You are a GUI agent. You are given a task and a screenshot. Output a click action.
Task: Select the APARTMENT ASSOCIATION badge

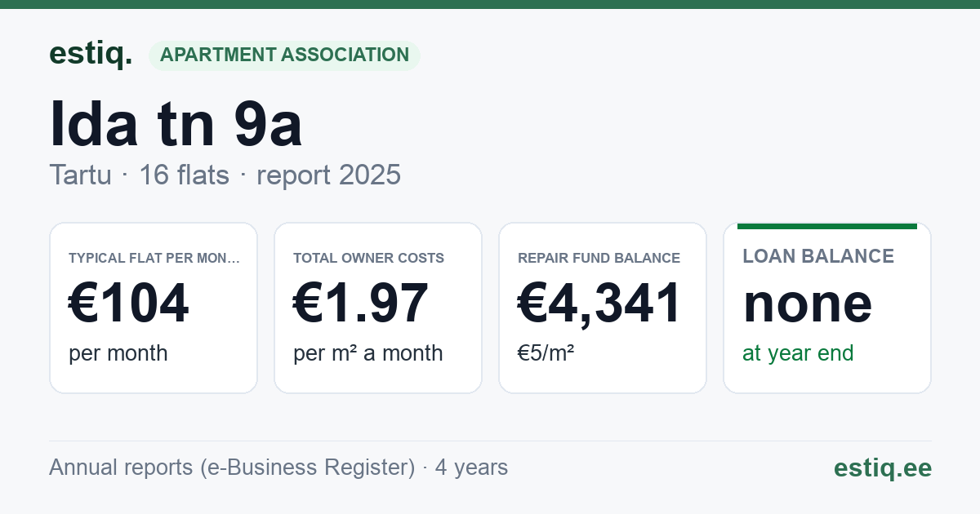284,55
